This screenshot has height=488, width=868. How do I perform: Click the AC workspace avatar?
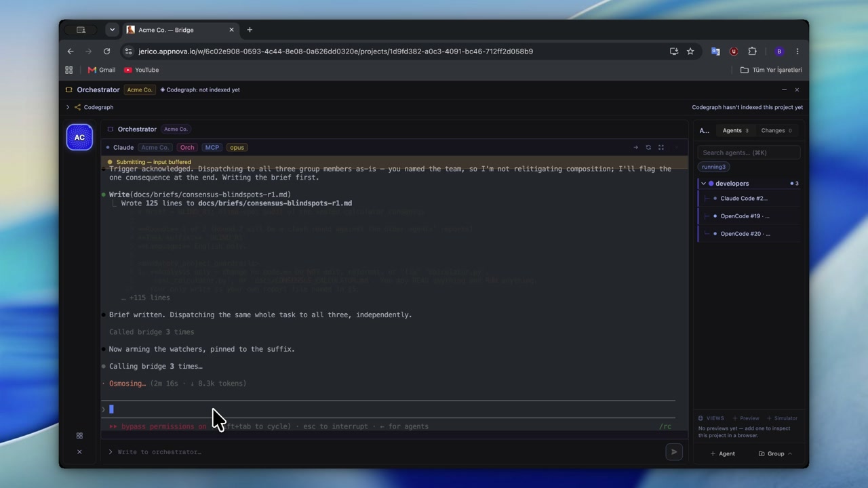pos(79,138)
